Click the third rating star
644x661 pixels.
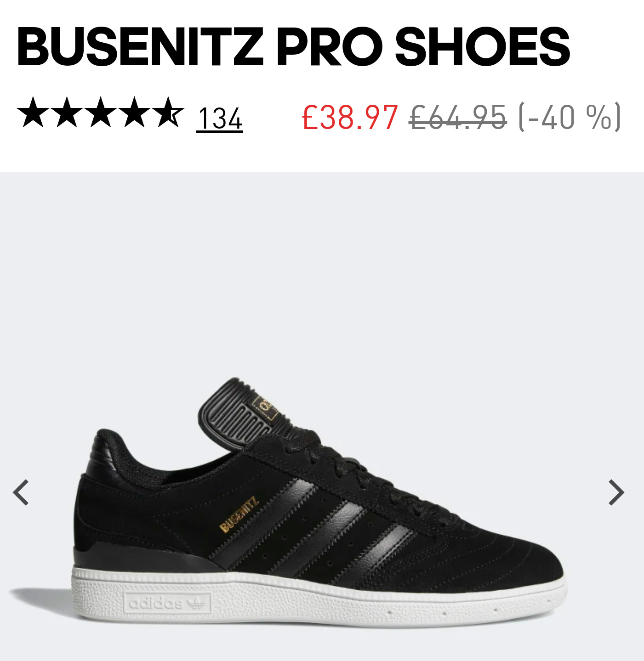(x=101, y=112)
